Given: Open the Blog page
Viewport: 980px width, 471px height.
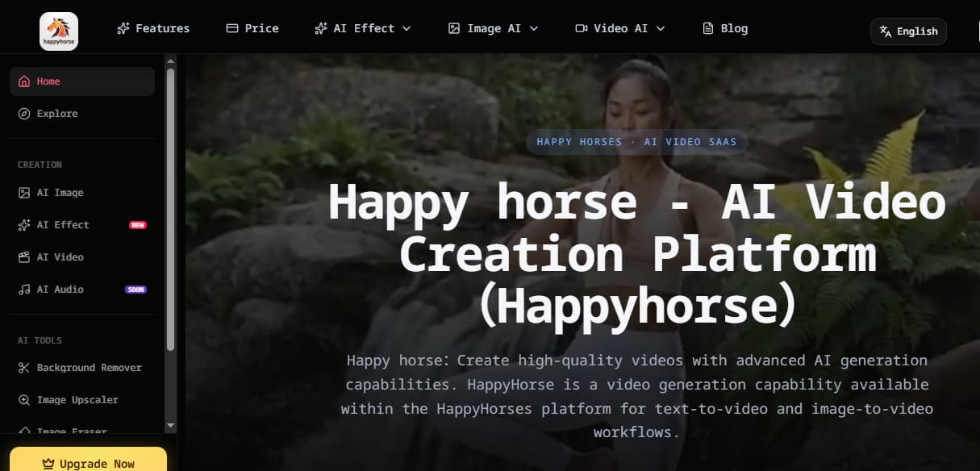Looking at the screenshot, I should point(725,27).
